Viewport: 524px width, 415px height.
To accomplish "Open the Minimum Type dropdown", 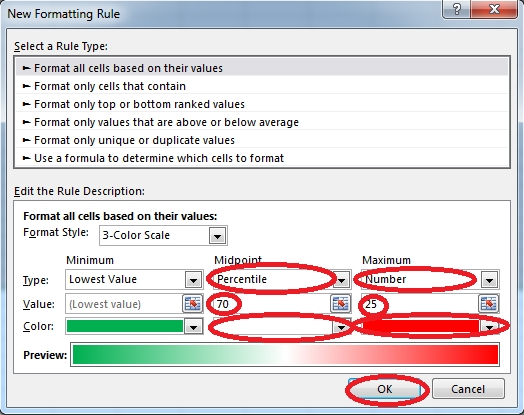I will (193, 280).
